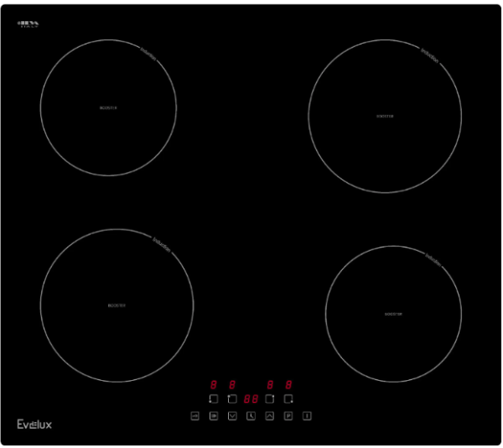Click the center of the rear-right burner

coord(385,116)
